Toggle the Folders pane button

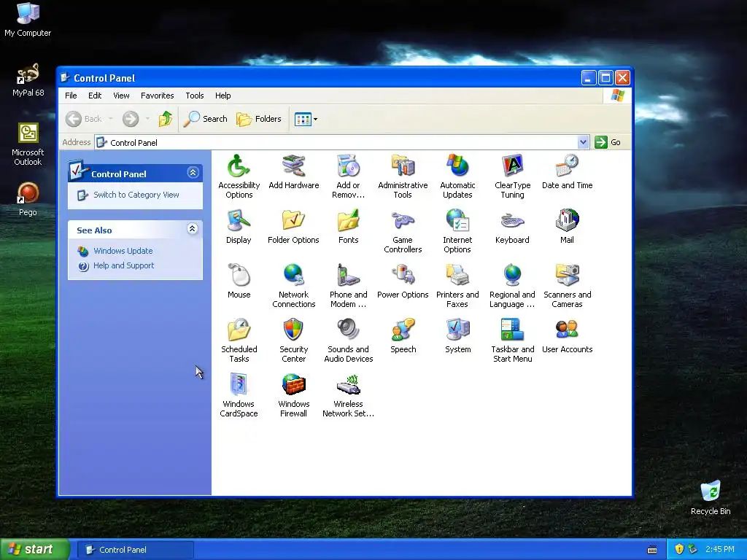(259, 119)
